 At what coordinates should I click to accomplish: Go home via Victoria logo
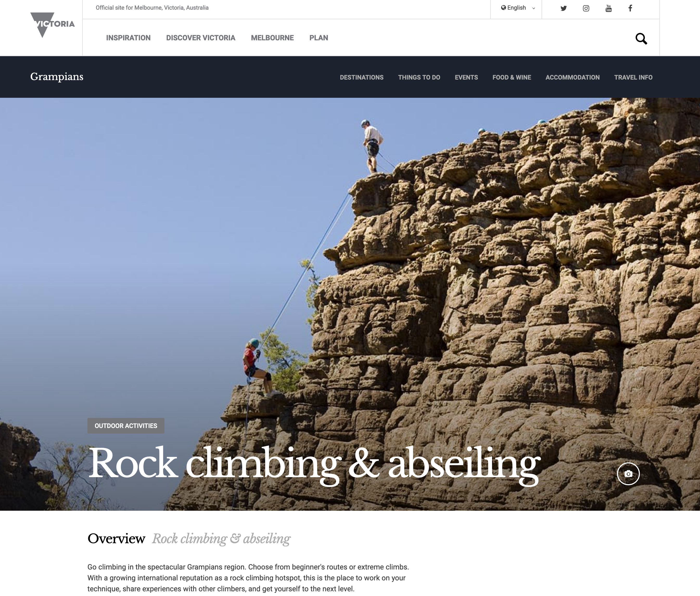pyautogui.click(x=52, y=25)
